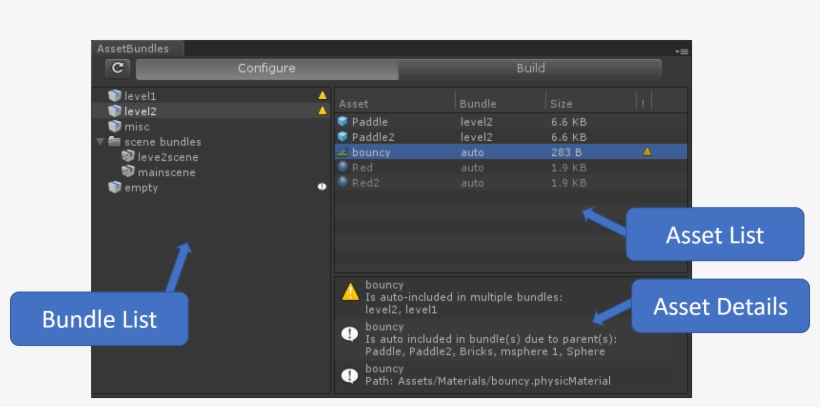Click the warning icon on bouncy row
This screenshot has width=820, height=407.
pos(647,152)
